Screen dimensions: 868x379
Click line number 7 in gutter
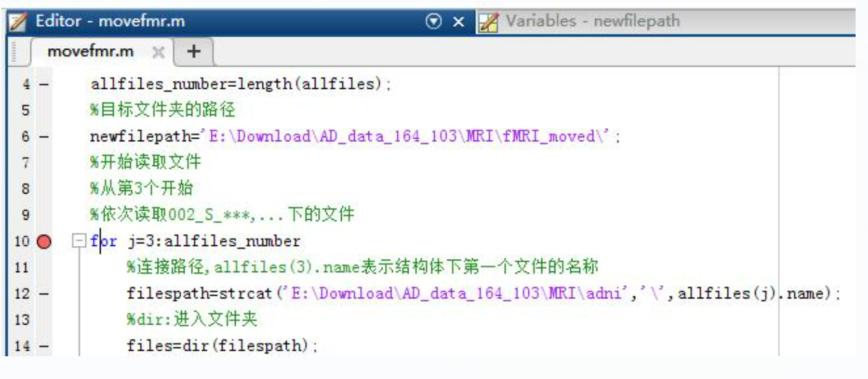click(x=25, y=163)
